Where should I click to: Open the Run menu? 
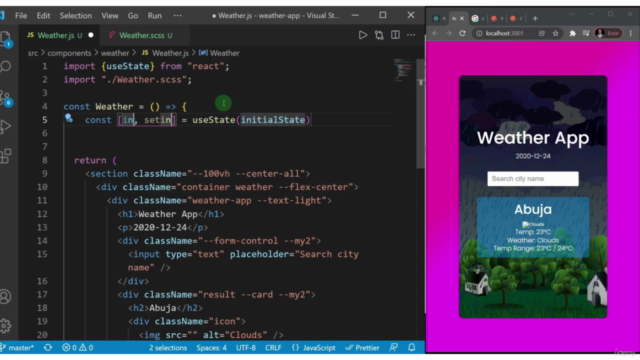click(x=155, y=16)
